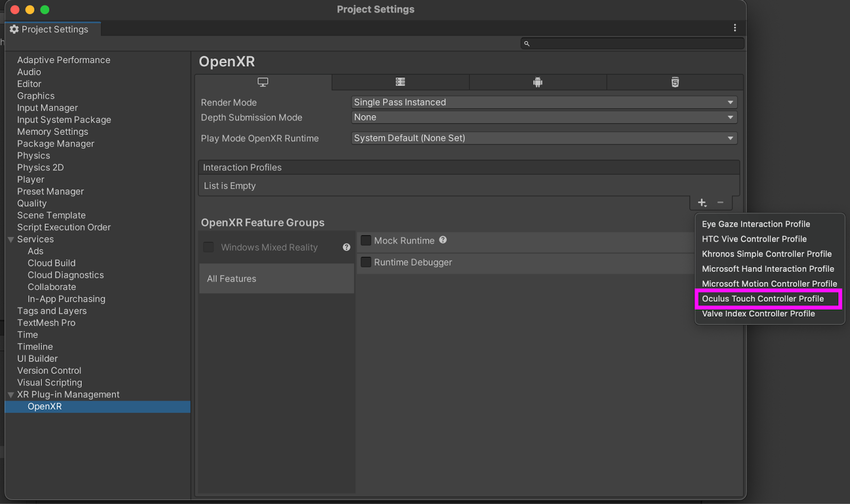Open help for Mock Runtime feature
This screenshot has height=504, width=850.
click(x=443, y=240)
